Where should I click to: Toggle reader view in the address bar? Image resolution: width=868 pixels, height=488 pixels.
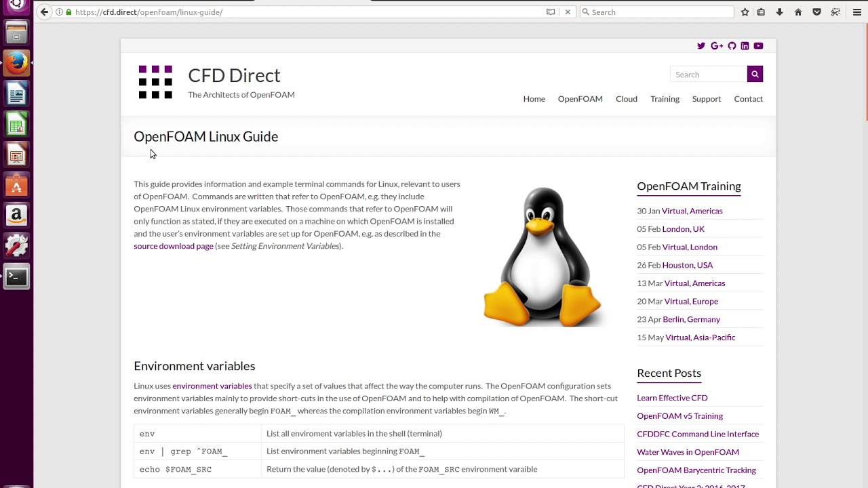coord(551,12)
